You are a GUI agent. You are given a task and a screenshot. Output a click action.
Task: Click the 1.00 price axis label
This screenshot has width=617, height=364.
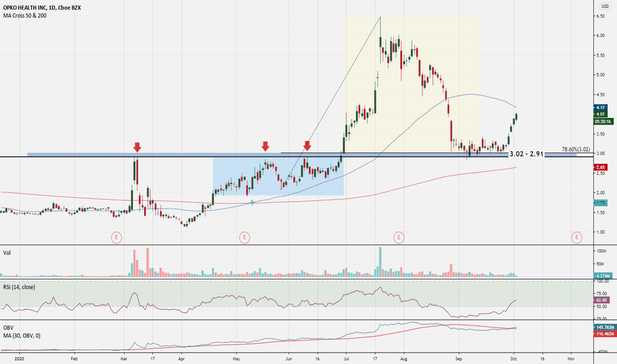point(600,232)
